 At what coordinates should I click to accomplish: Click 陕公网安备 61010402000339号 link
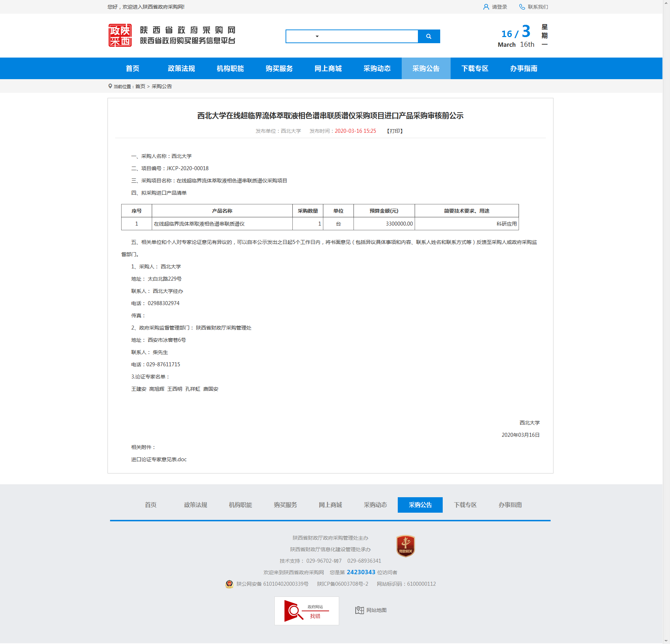[273, 584]
